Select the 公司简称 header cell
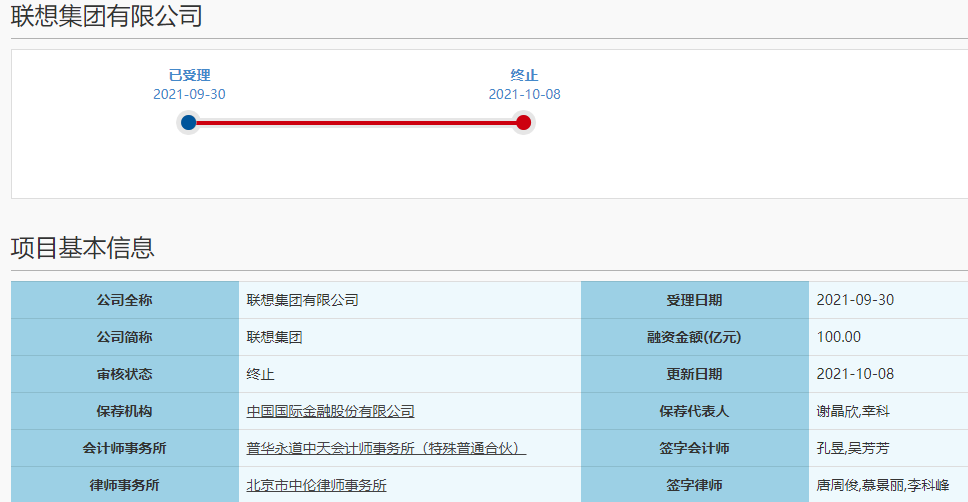Screen dimensions: 968x502 tap(125, 337)
